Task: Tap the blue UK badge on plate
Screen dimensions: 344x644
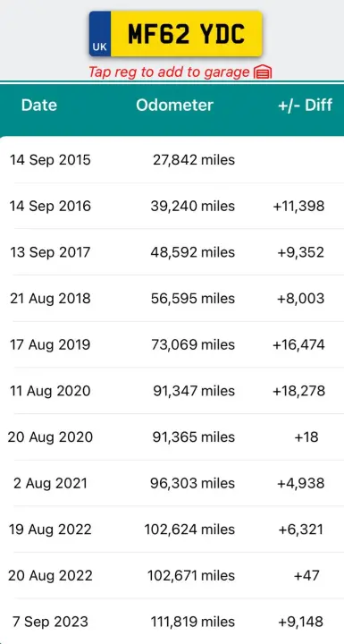Action: [100, 34]
